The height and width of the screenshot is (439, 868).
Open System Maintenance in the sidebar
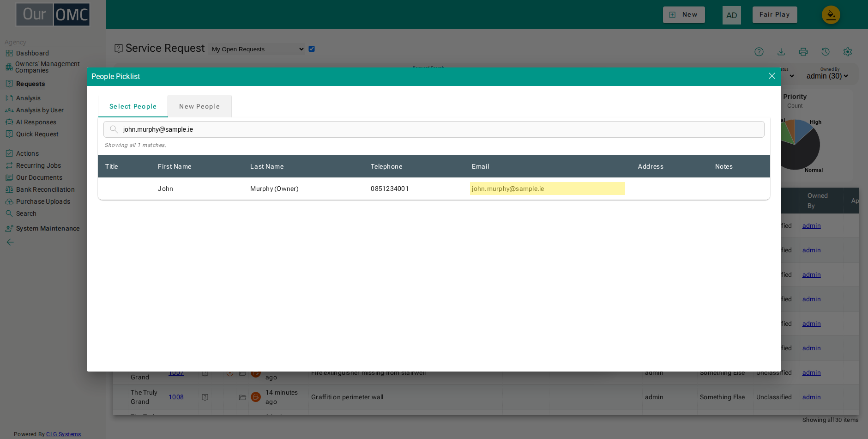[48, 228]
